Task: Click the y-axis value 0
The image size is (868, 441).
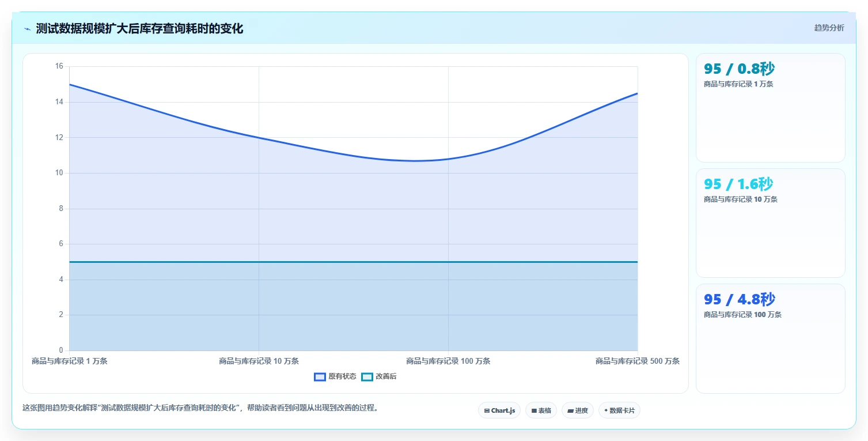Action: tap(60, 350)
